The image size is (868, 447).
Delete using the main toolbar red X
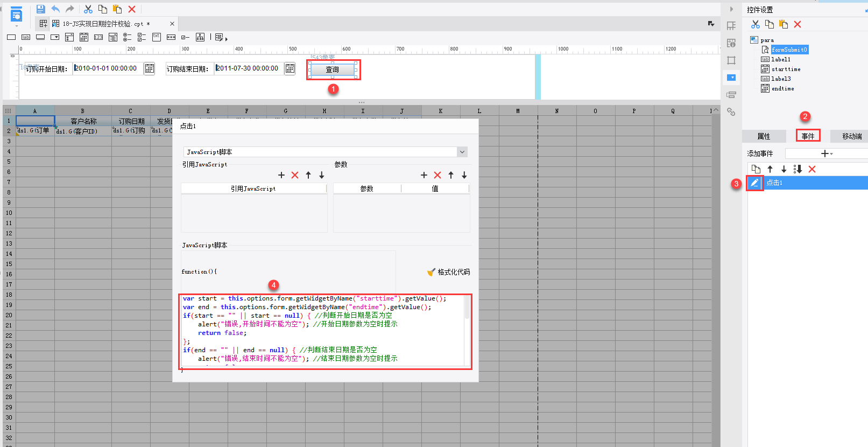pos(132,9)
